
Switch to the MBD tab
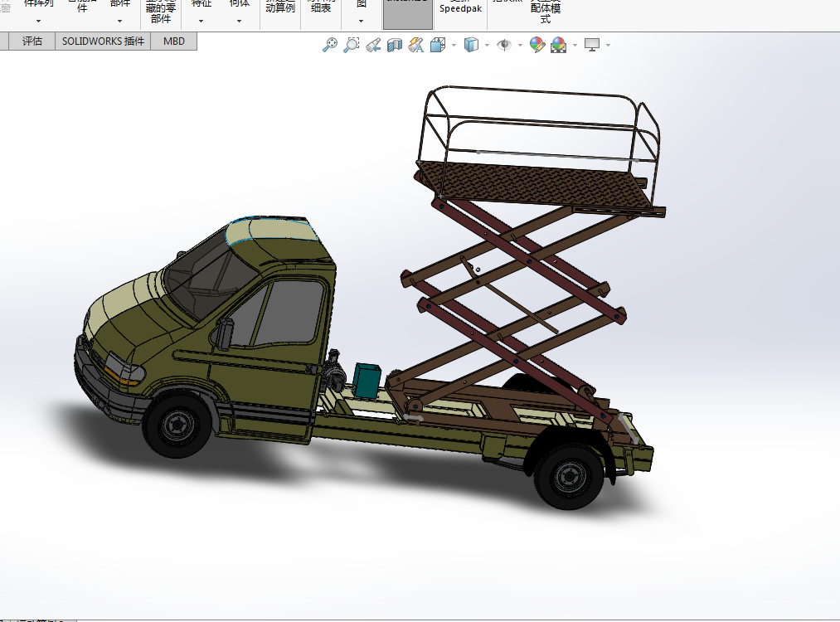(174, 41)
